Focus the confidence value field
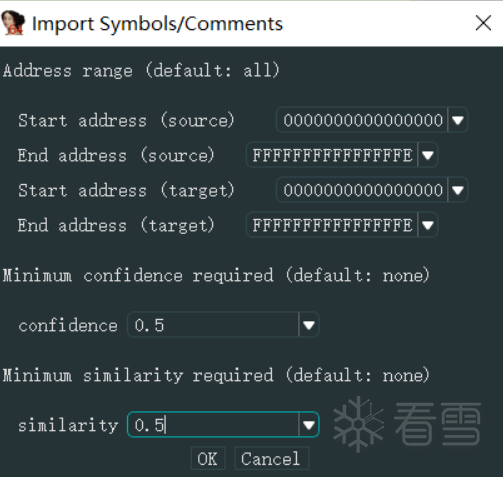 point(213,325)
